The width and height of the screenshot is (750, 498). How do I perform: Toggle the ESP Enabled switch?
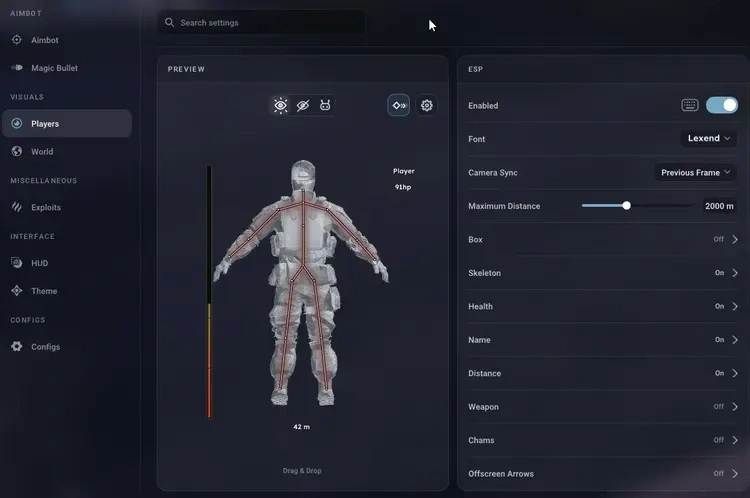click(x=722, y=105)
